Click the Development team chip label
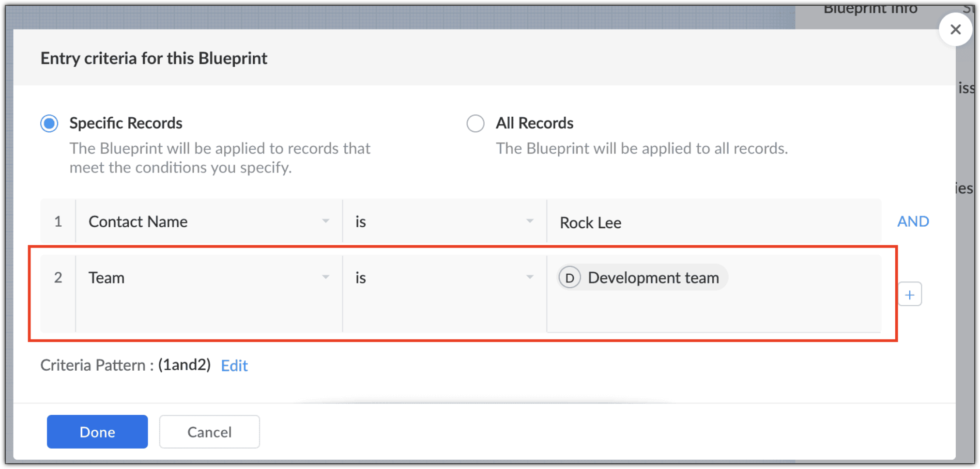 point(653,278)
